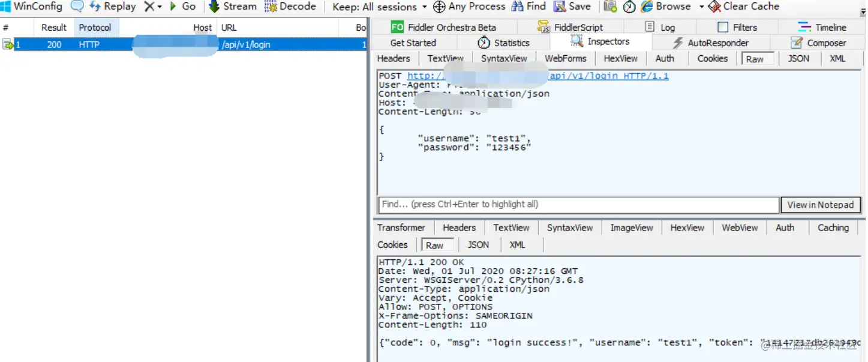The width and height of the screenshot is (868, 362).
Task: Click the speech bubble comment icon
Action: 77,7
